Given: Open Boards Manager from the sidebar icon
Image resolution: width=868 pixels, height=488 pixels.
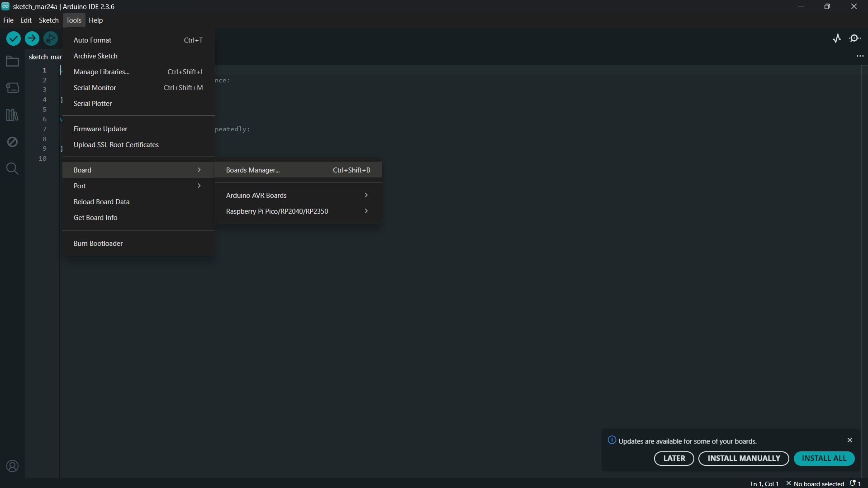Looking at the screenshot, I should pyautogui.click(x=12, y=87).
